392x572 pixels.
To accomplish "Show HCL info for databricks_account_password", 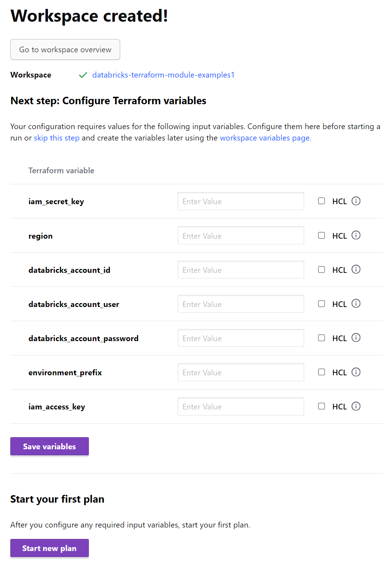I will pos(356,338).
